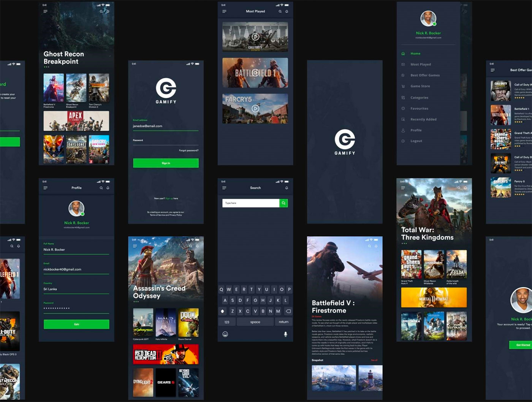The height and width of the screenshot is (402, 532).
Task: Open hamburger menu on the Profile screen
Action: (45, 188)
